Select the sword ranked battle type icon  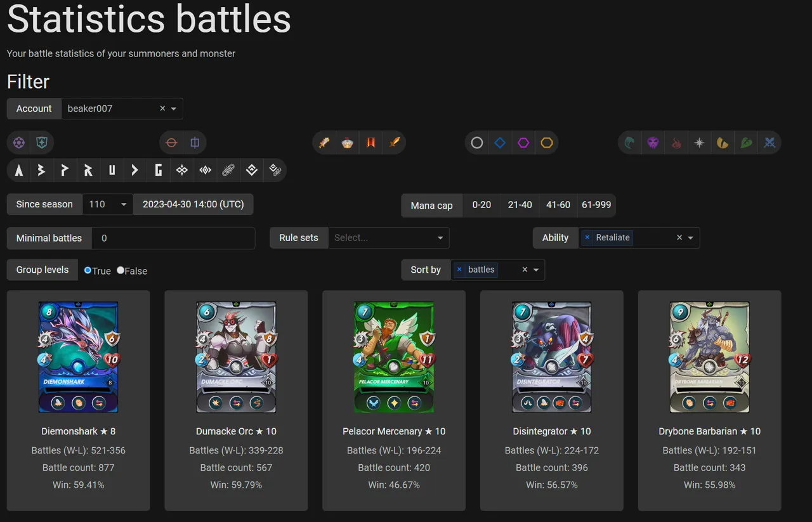click(324, 143)
